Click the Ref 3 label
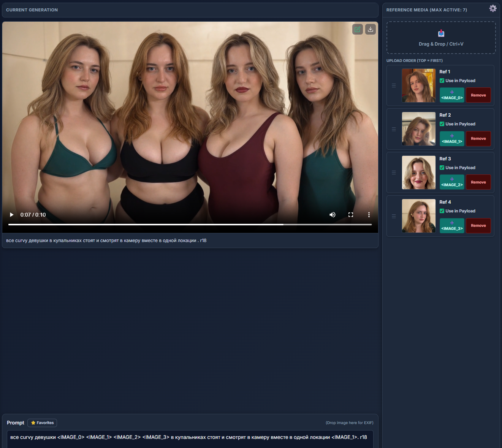This screenshot has height=448, width=502. pos(445,159)
